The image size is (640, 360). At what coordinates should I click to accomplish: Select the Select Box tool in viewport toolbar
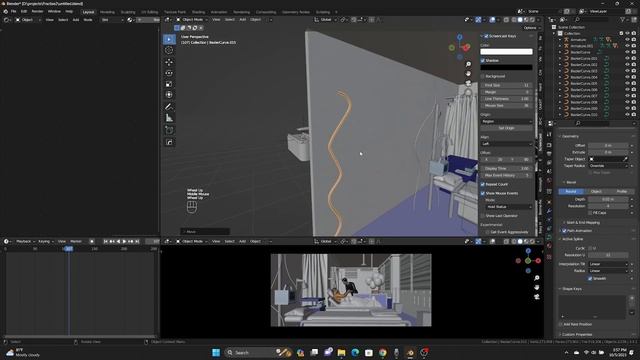pyautogui.click(x=169, y=39)
